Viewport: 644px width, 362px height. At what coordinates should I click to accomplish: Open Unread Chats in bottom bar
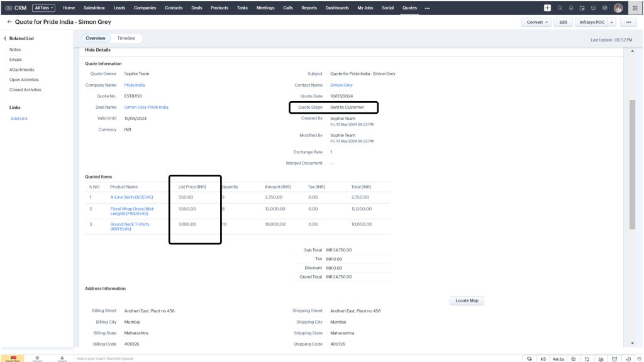pyautogui.click(x=13, y=358)
